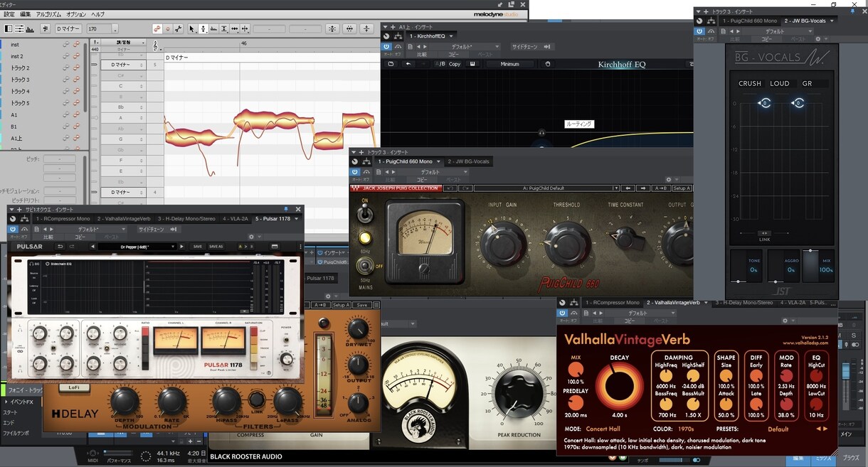Click Pulsar SAVE AS button
The image size is (868, 467).
(216, 247)
